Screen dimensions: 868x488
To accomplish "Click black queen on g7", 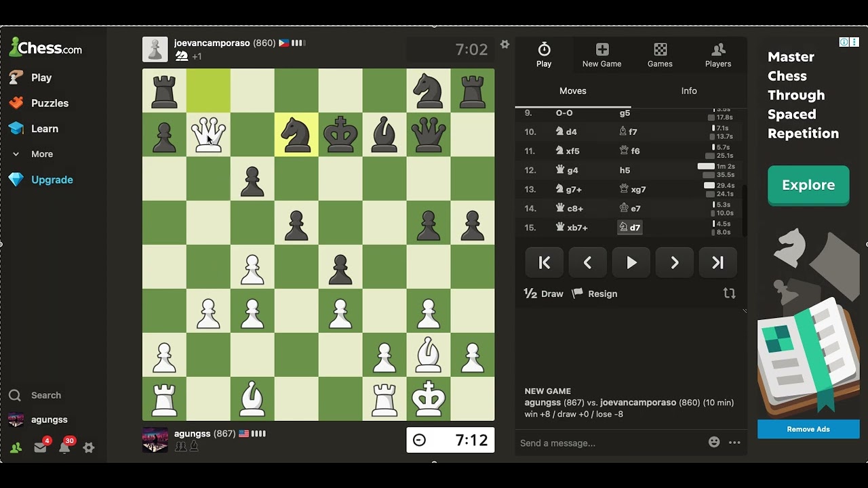I will click(429, 134).
